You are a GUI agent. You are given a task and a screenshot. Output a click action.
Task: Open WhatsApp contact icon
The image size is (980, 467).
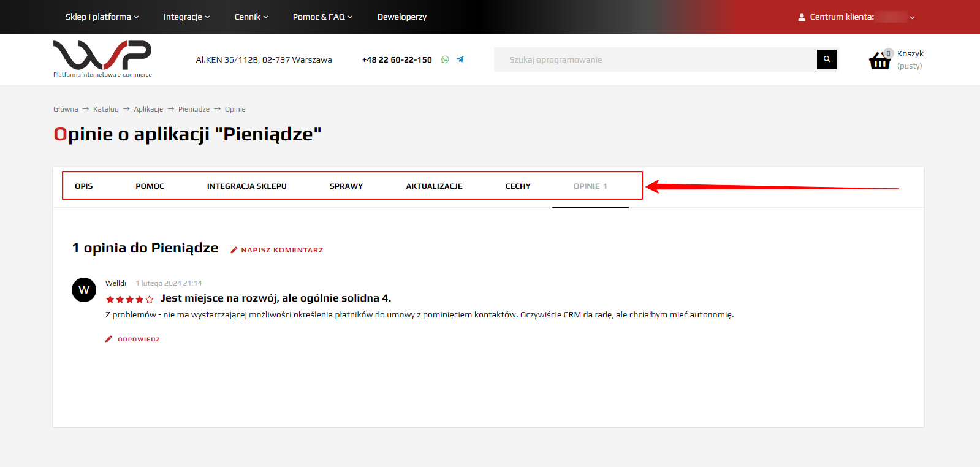[445, 59]
